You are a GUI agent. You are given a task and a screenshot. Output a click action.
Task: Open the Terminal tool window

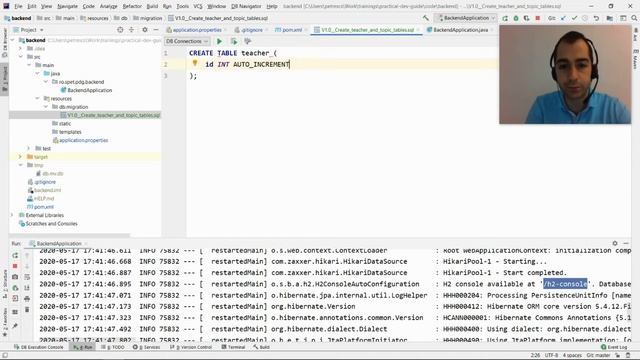pos(233,347)
